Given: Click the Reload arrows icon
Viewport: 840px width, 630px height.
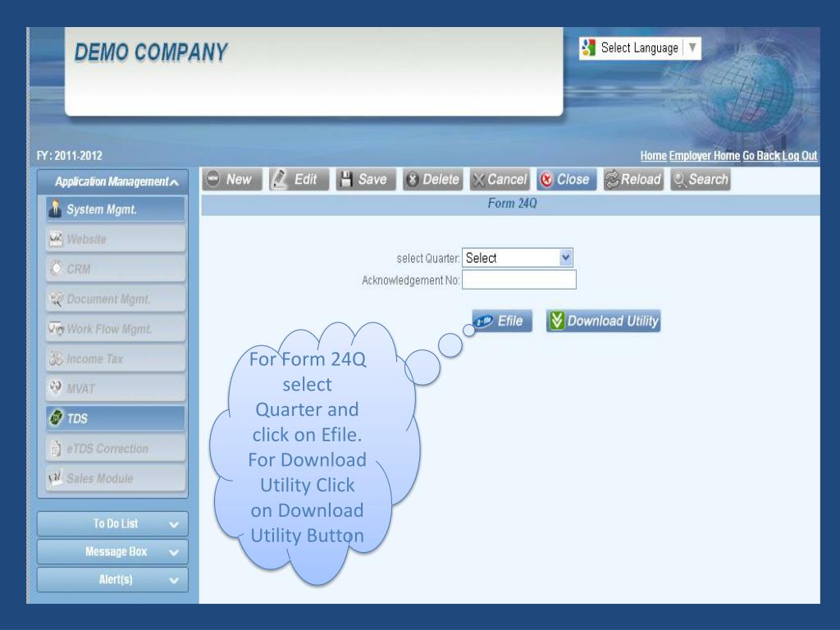Looking at the screenshot, I should pyautogui.click(x=612, y=180).
